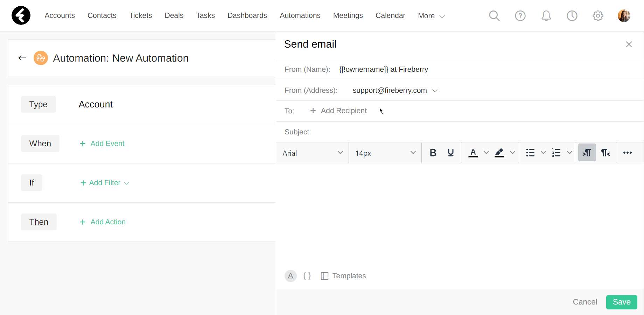Set left-to-right text direction
This screenshot has height=315, width=644.
587,153
